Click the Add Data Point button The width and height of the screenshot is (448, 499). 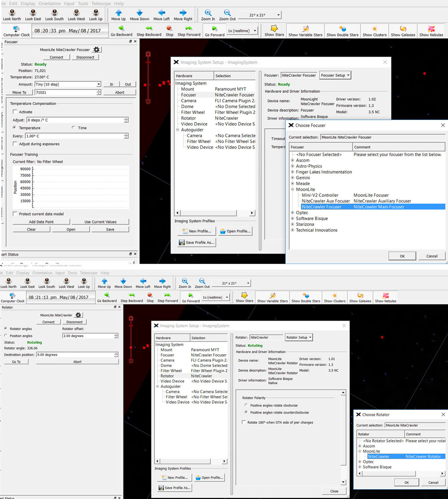click(x=41, y=222)
